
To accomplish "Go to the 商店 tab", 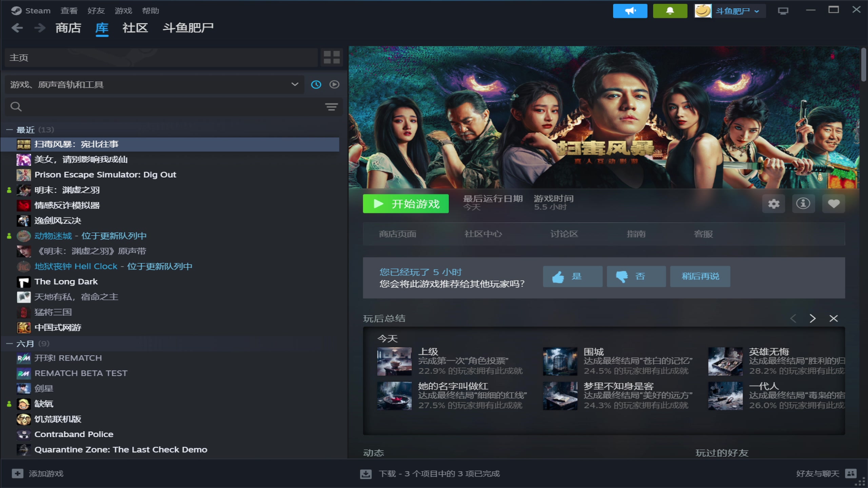I will 68,28.
